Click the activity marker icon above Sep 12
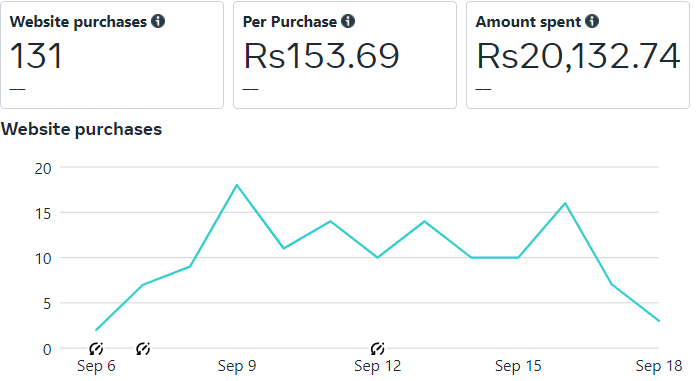Image resolution: width=696 pixels, height=381 pixels. (x=377, y=349)
